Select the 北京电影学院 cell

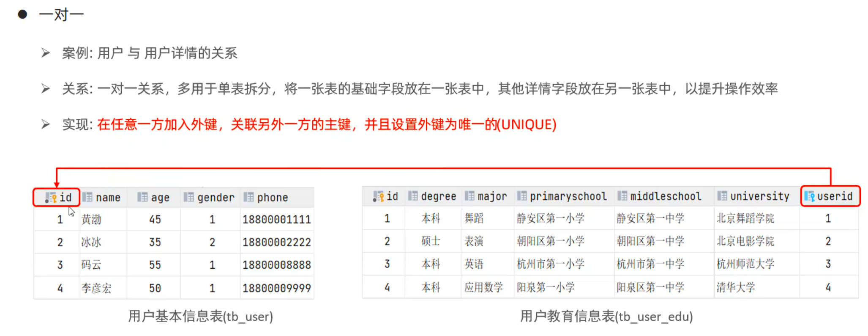(745, 241)
